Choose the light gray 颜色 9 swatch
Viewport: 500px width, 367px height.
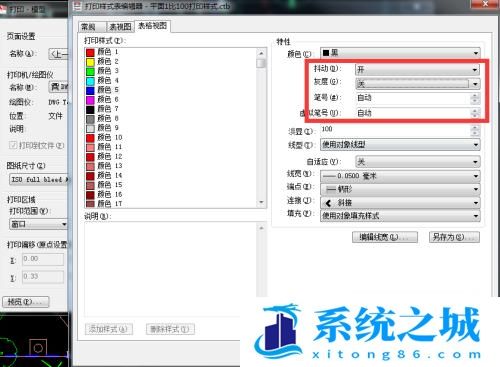click(90, 128)
